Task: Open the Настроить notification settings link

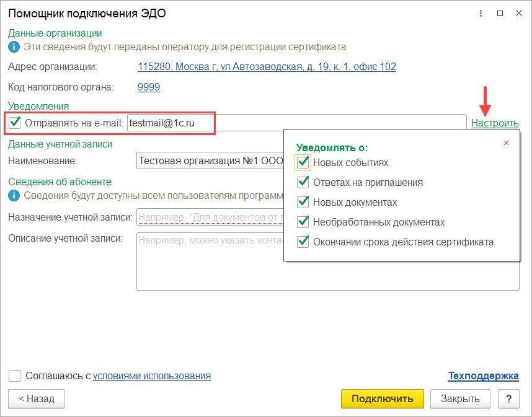Action: (494, 123)
